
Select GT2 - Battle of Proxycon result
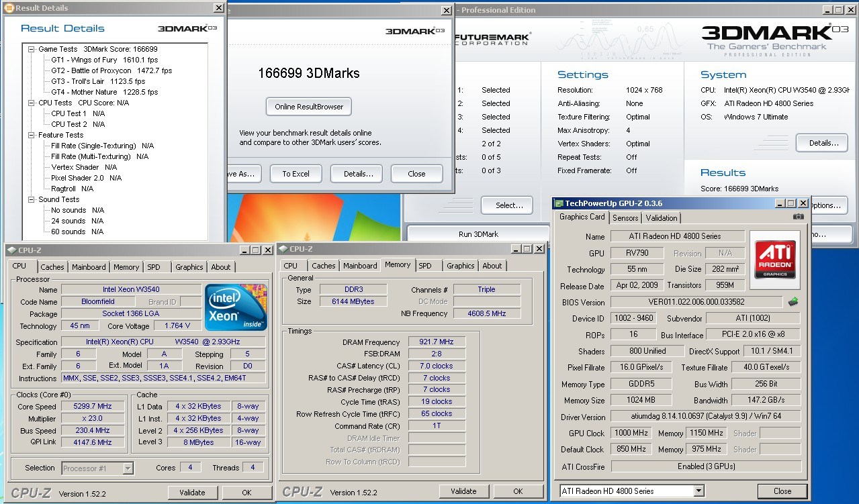[111, 70]
